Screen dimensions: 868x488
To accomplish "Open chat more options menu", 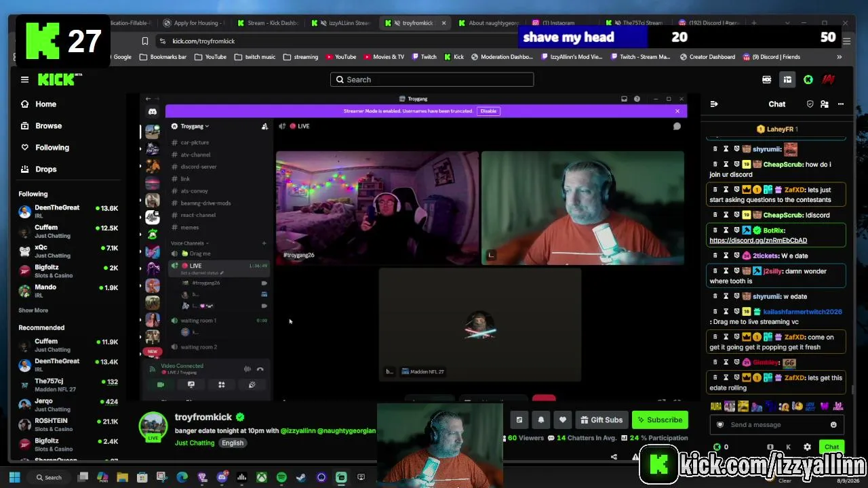I will point(841,104).
